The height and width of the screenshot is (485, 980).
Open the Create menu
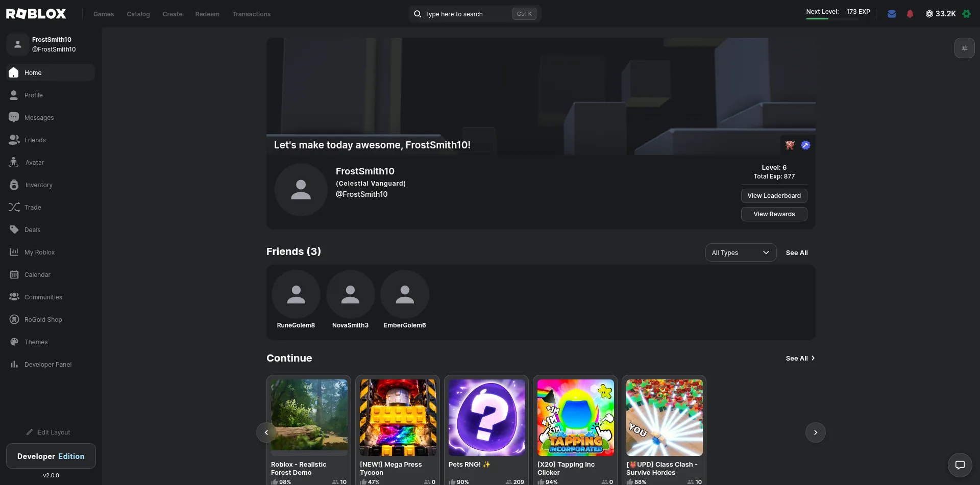pos(173,14)
